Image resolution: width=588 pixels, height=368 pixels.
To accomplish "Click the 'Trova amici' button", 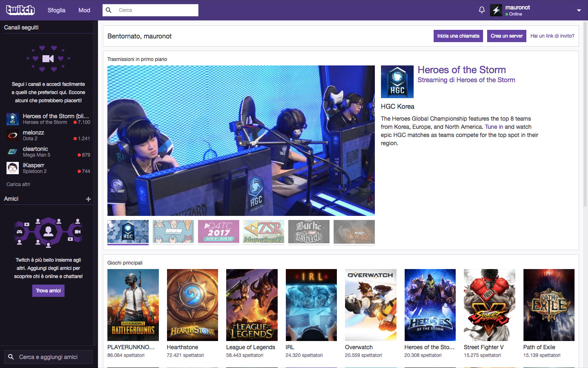I will [x=48, y=291].
